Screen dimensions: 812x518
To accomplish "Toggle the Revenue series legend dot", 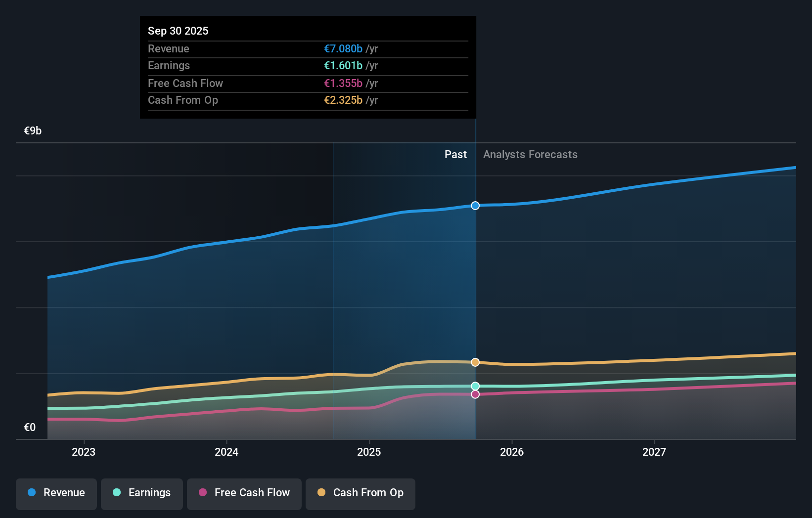I will [x=31, y=493].
